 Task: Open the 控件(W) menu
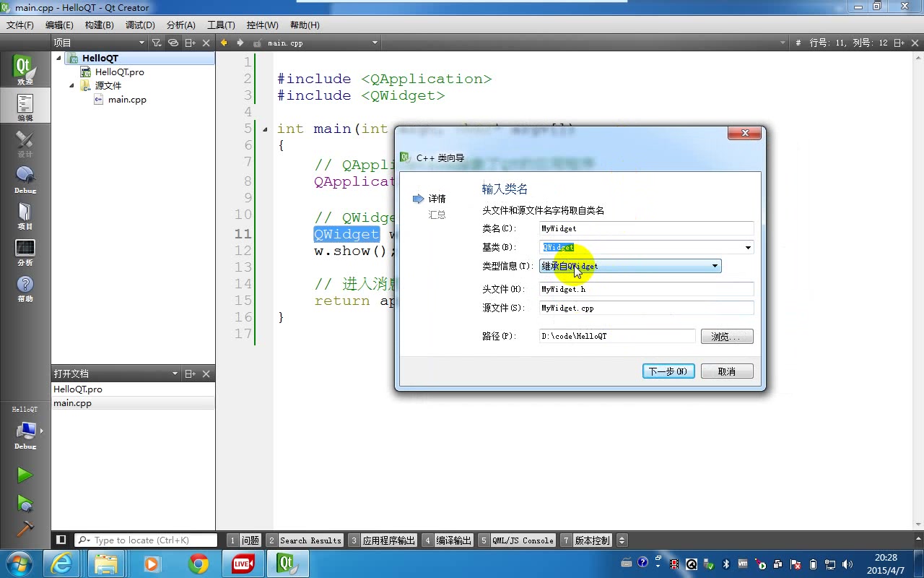pos(262,25)
